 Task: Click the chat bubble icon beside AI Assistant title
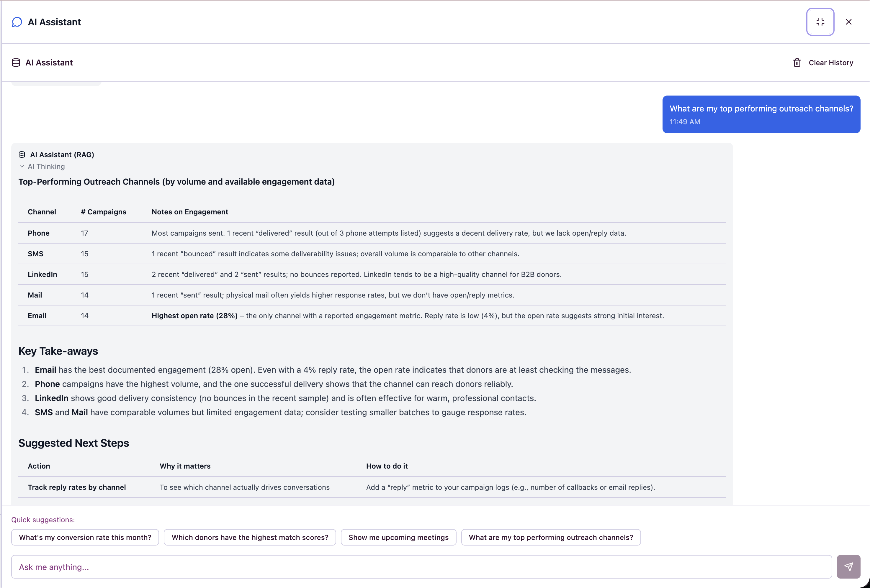[x=17, y=22]
